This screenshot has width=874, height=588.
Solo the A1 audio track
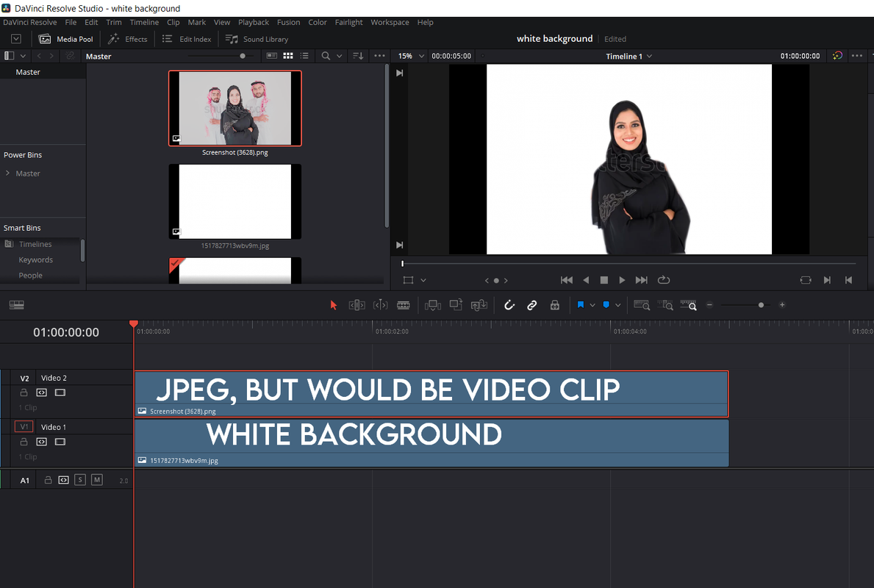80,480
